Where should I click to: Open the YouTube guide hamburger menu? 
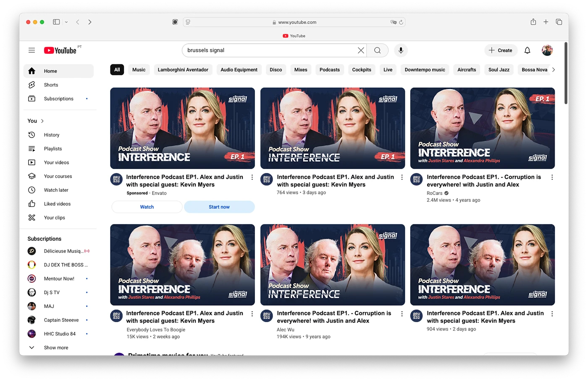click(31, 50)
